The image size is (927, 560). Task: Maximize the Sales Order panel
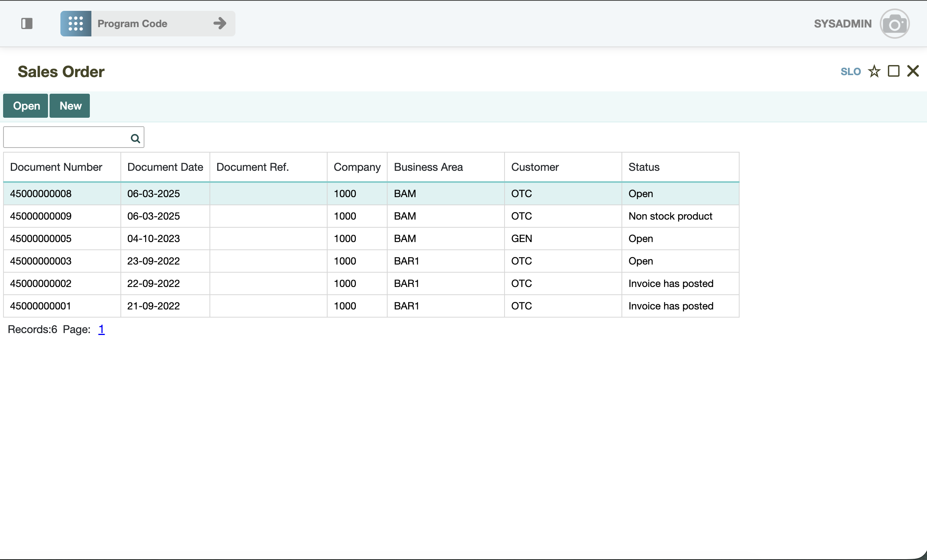(x=893, y=71)
